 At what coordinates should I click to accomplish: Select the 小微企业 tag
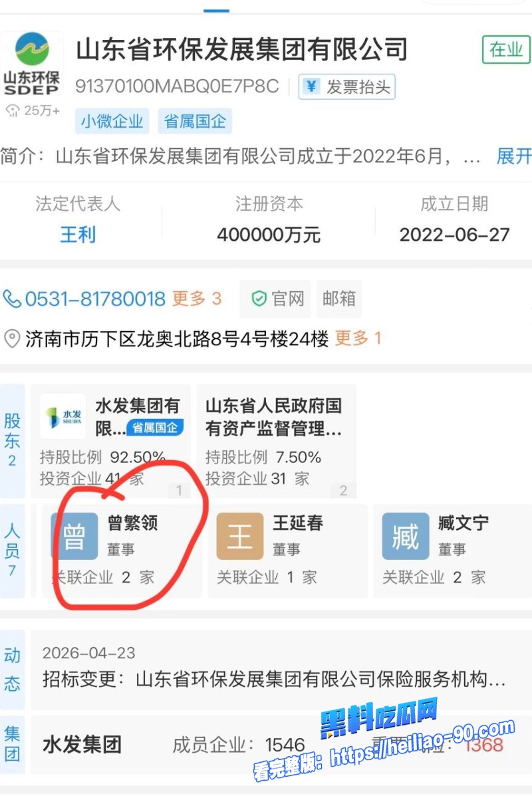112,122
